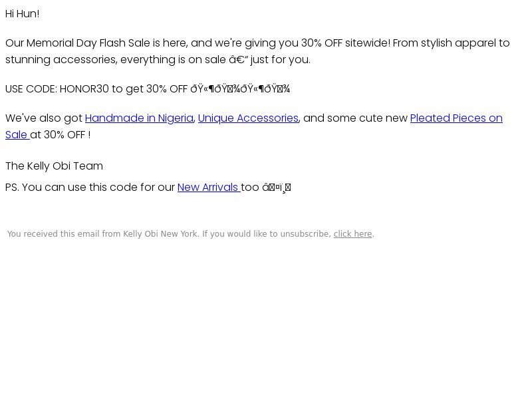This screenshot has height=399, width=532.
Task: Click the garbled emoji characters after 'get 30% OFF'
Action: click(240, 89)
